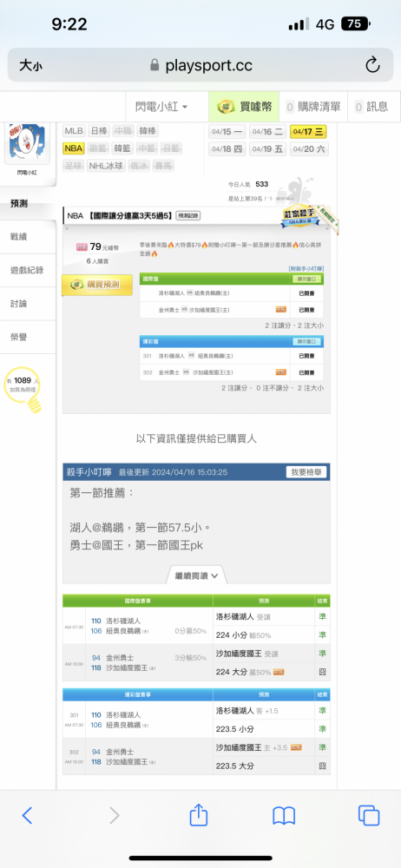The height and width of the screenshot is (868, 401).
Task: Open the 戰績 sidebar tab
Action: pos(19,236)
